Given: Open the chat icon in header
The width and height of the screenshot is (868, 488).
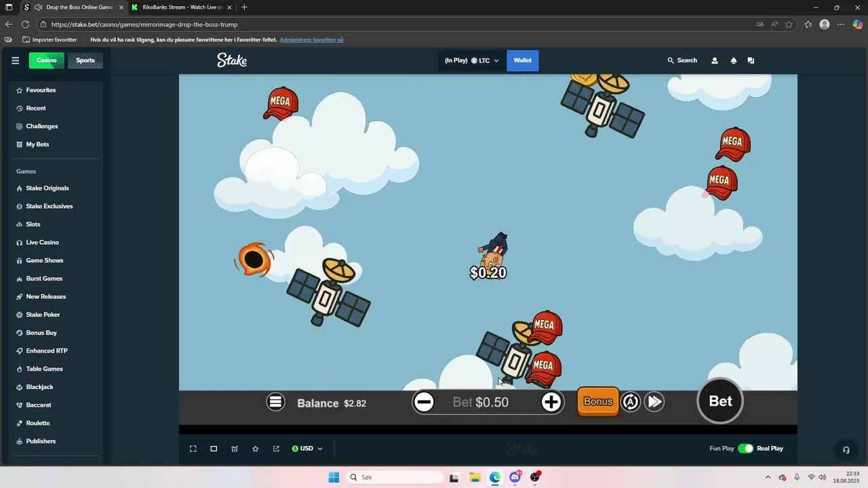Looking at the screenshot, I should [x=751, y=60].
